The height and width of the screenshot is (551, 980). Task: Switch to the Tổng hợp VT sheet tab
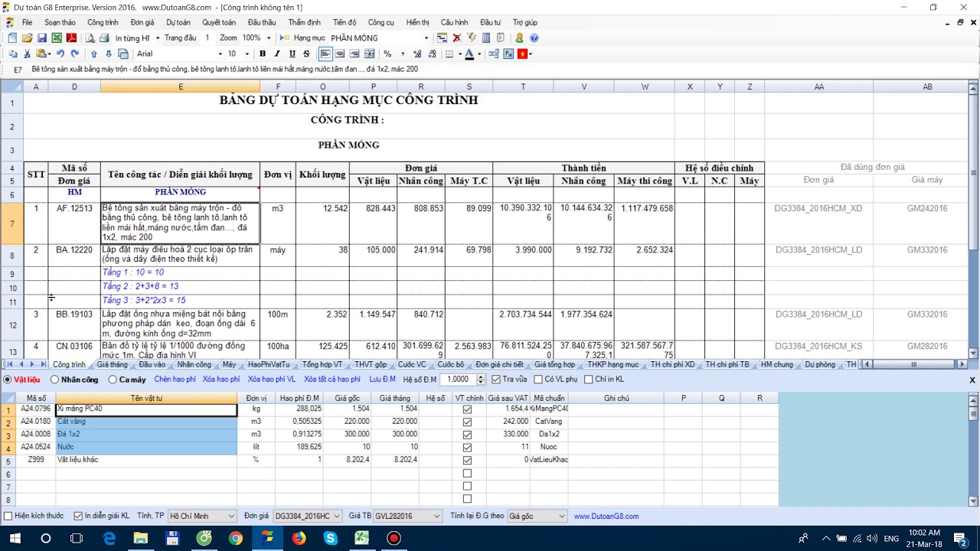322,365
